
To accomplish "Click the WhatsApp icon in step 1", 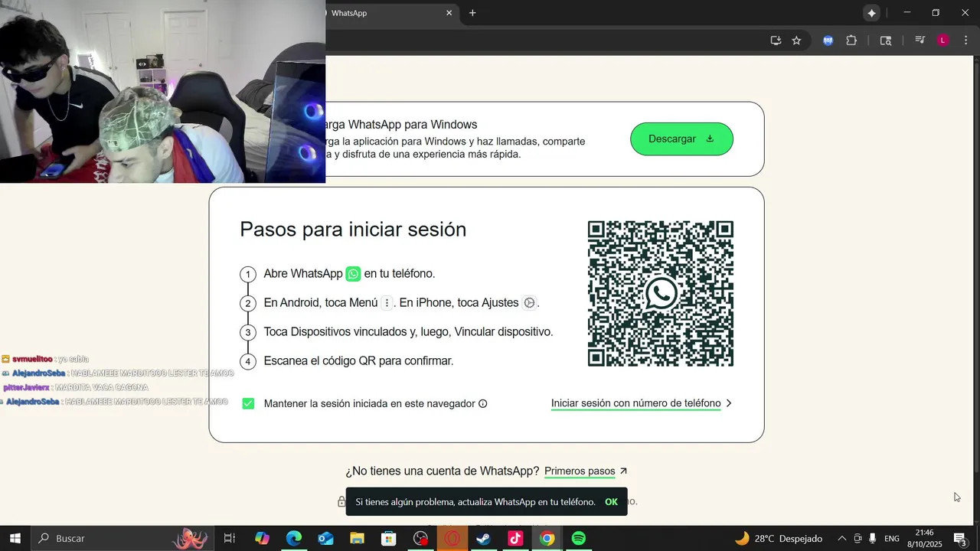I will [353, 274].
